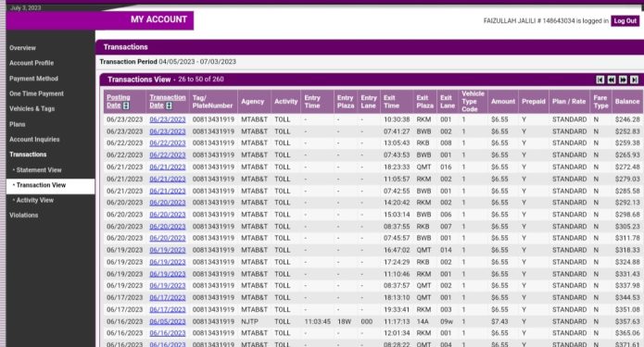Go to the previous page of transactions
The height and width of the screenshot is (347, 644).
[612, 80]
